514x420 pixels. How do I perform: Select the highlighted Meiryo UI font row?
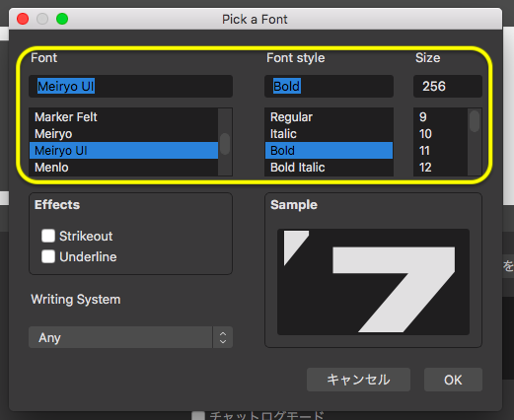(x=123, y=151)
